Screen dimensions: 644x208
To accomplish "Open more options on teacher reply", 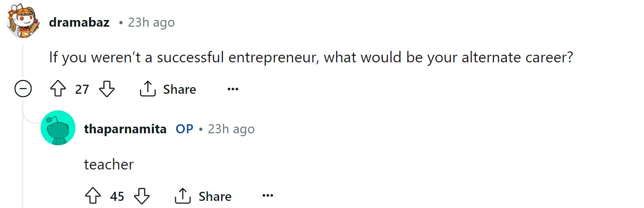I will click(x=268, y=196).
